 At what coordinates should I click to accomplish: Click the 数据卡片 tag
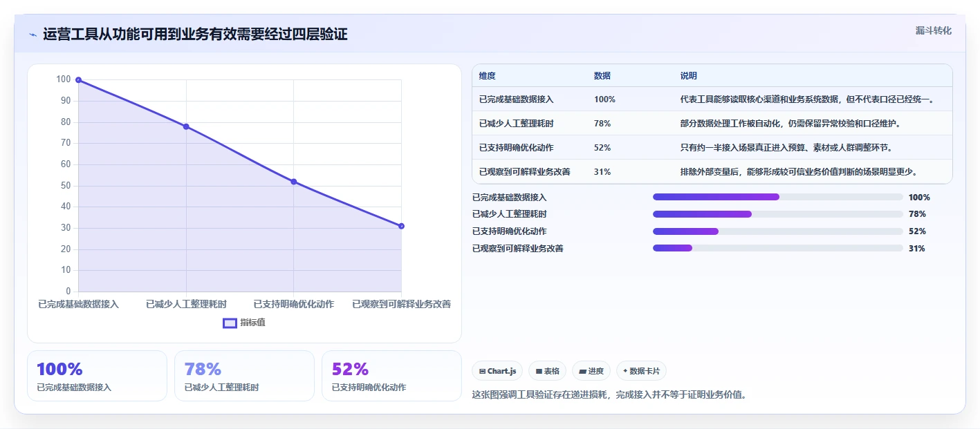[641, 371]
